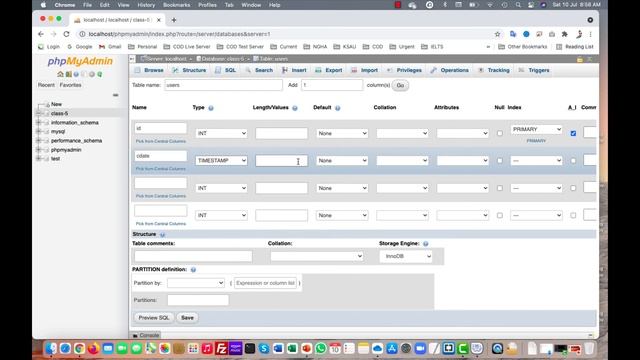This screenshot has width=640, height=360.
Task: Switch to the Browse tab
Action: click(149, 70)
